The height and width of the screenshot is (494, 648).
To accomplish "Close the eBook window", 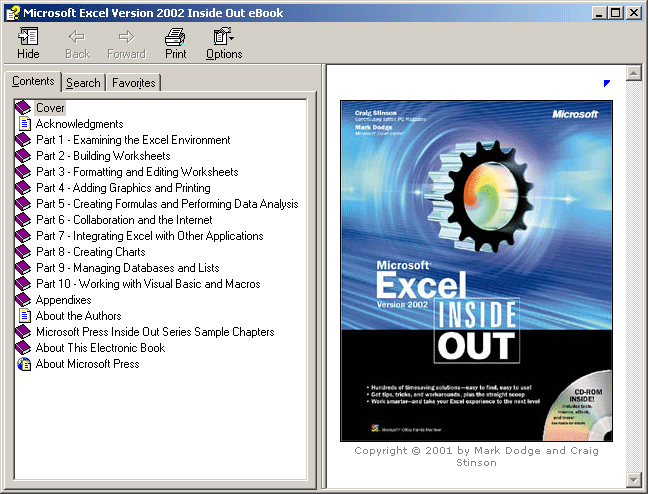I will tap(633, 13).
